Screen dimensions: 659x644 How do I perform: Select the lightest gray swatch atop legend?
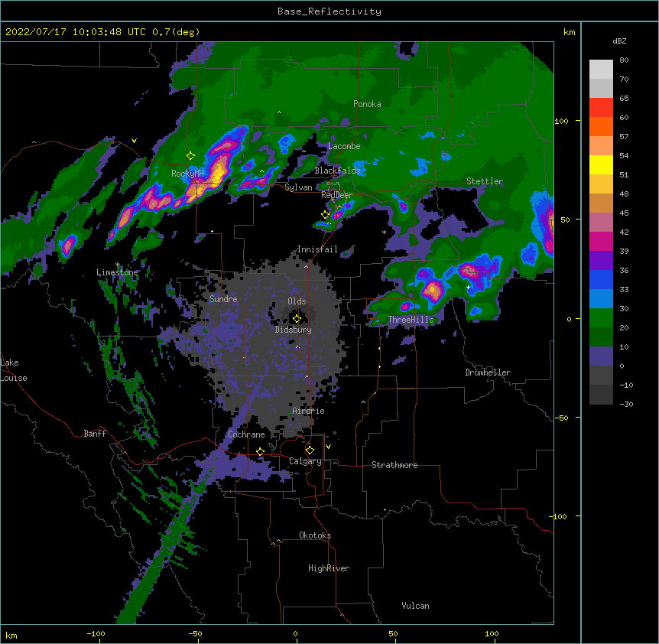click(601, 70)
